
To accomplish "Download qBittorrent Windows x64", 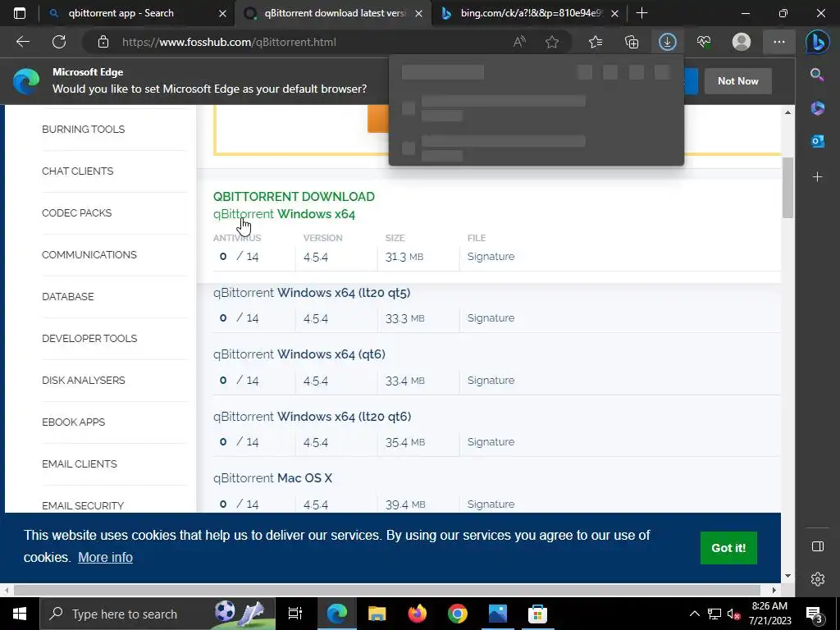I will (x=284, y=214).
